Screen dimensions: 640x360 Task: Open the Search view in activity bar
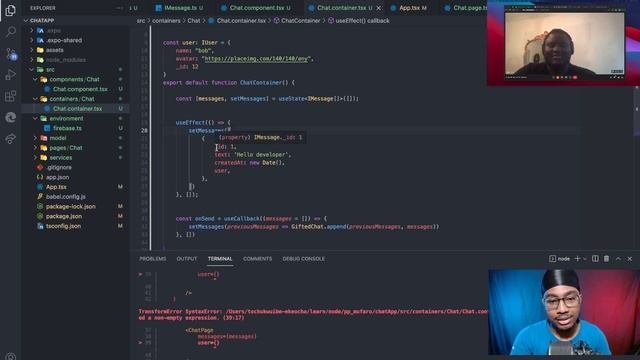tap(11, 31)
